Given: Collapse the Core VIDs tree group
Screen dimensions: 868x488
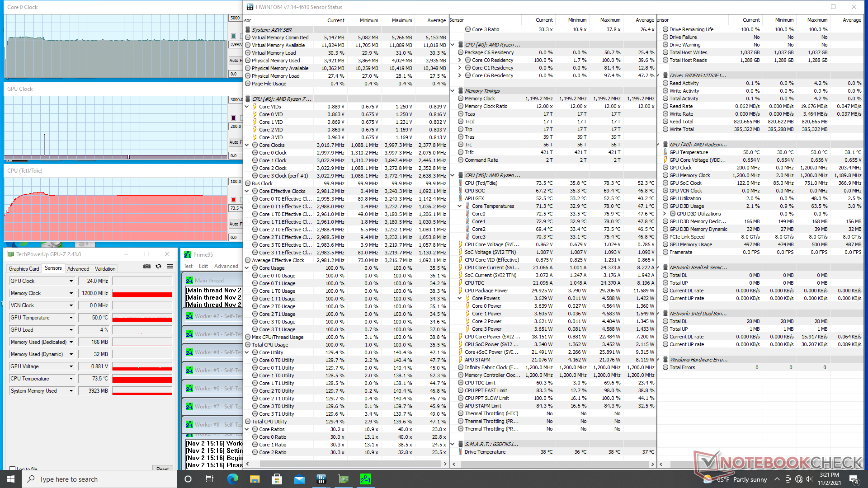Looking at the screenshot, I should [x=247, y=107].
